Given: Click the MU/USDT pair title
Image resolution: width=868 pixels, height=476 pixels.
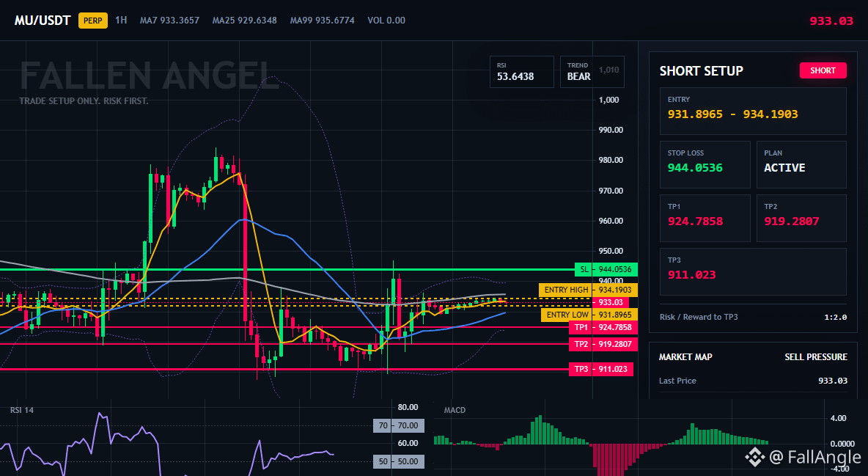Looking at the screenshot, I should point(43,21).
